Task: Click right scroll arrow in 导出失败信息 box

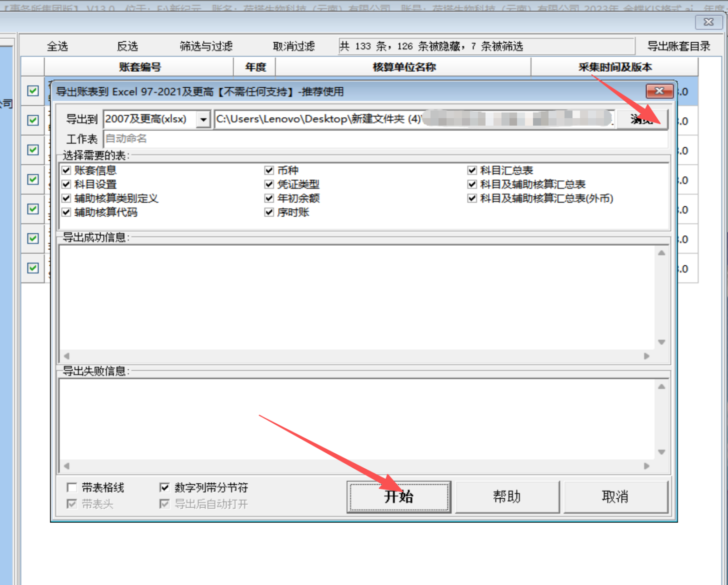Action: pos(647,466)
